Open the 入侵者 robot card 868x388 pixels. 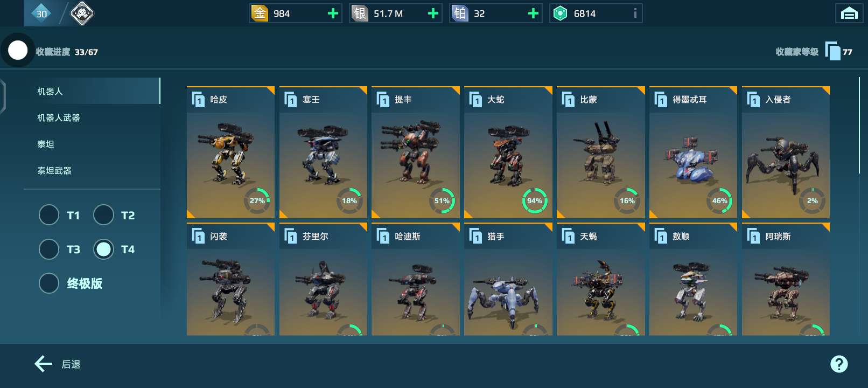click(x=786, y=153)
